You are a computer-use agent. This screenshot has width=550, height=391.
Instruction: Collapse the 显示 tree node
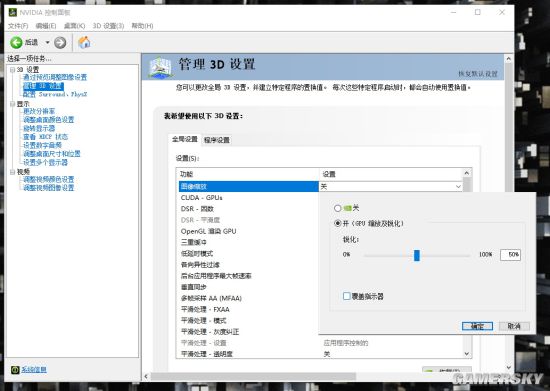pyautogui.click(x=13, y=104)
